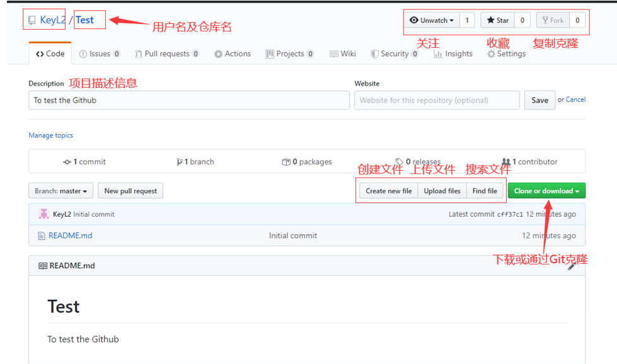The height and width of the screenshot is (364, 617).
Task: Click Create new file button
Action: (389, 191)
